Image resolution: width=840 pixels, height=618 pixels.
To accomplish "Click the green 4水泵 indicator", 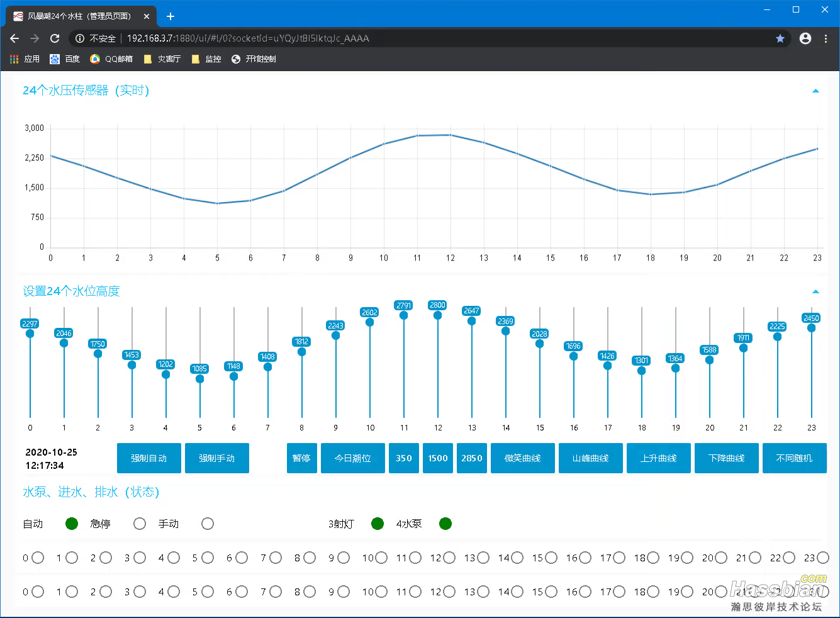I will click(445, 524).
